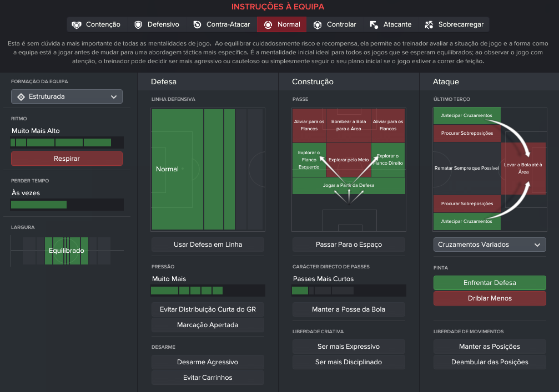This screenshot has height=392, width=559.
Task: Choose the Defensivo shield icon
Action: point(138,24)
